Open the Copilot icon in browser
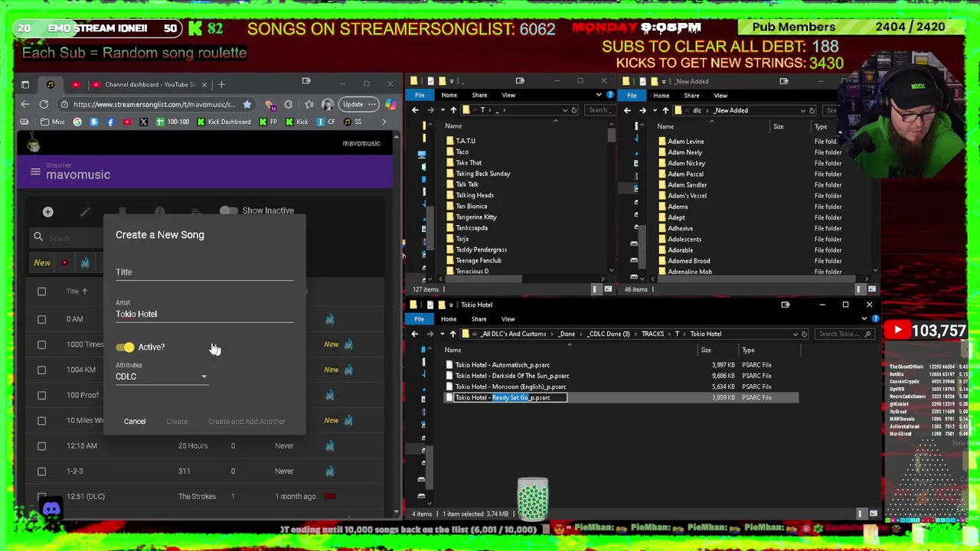Image resolution: width=980 pixels, height=551 pixels. (x=390, y=104)
